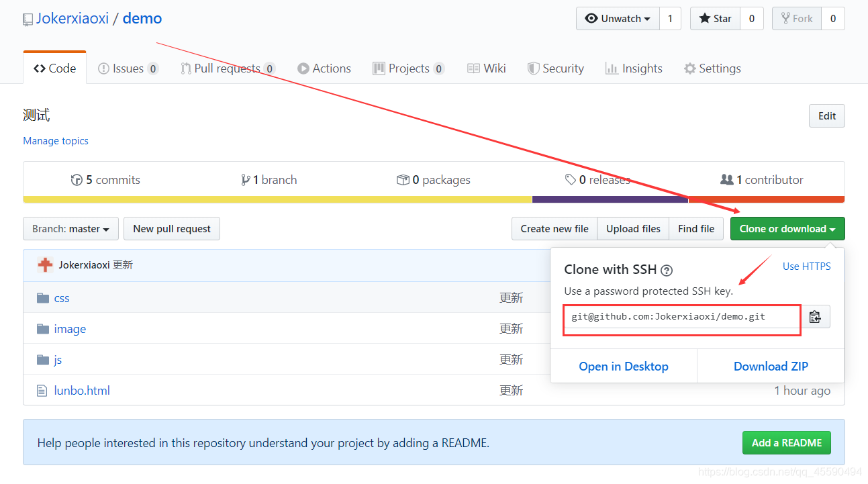
Task: Click the Jokerxiaoxi avatar in the commit row
Action: [45, 265]
